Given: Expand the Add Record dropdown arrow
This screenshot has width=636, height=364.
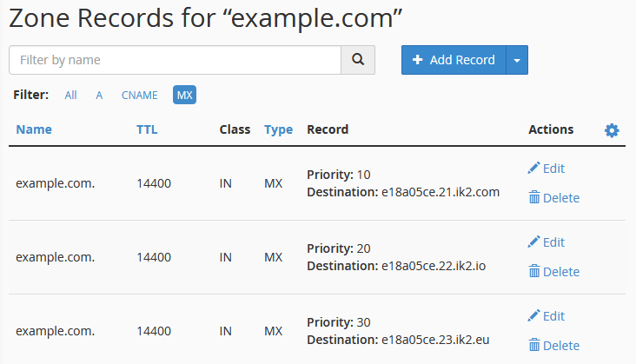Looking at the screenshot, I should [517, 60].
